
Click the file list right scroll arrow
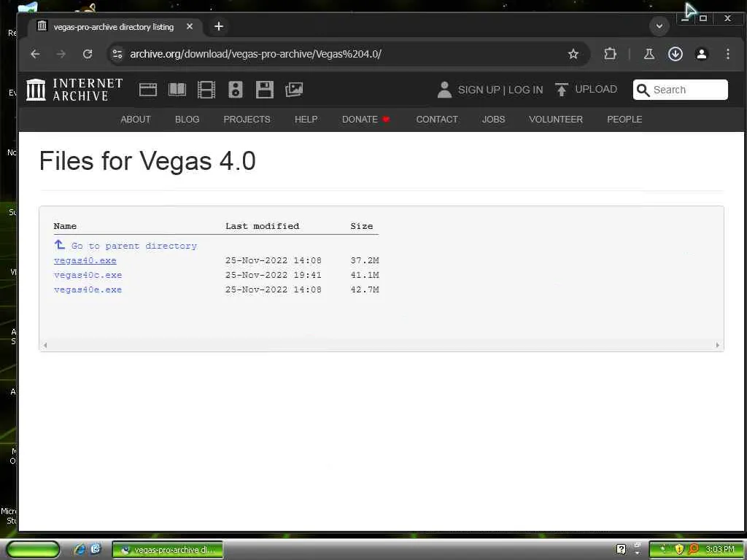pyautogui.click(x=718, y=345)
